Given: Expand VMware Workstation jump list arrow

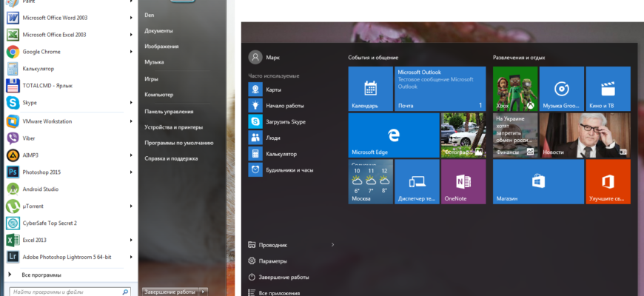Looking at the screenshot, I should tap(131, 121).
